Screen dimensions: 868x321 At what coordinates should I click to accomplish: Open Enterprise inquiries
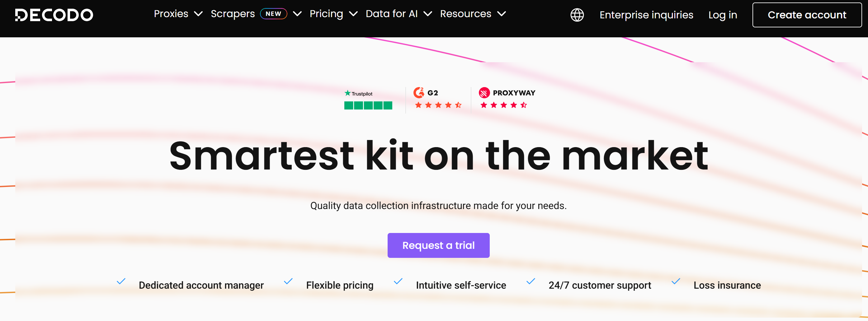click(646, 15)
